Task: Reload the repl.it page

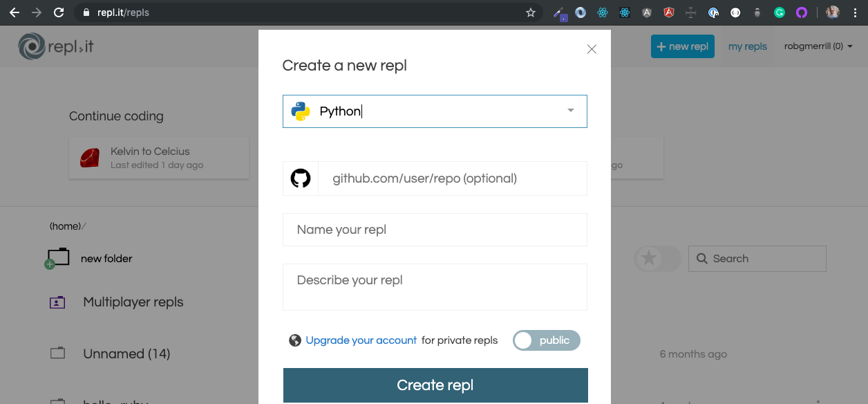Action: (x=59, y=12)
